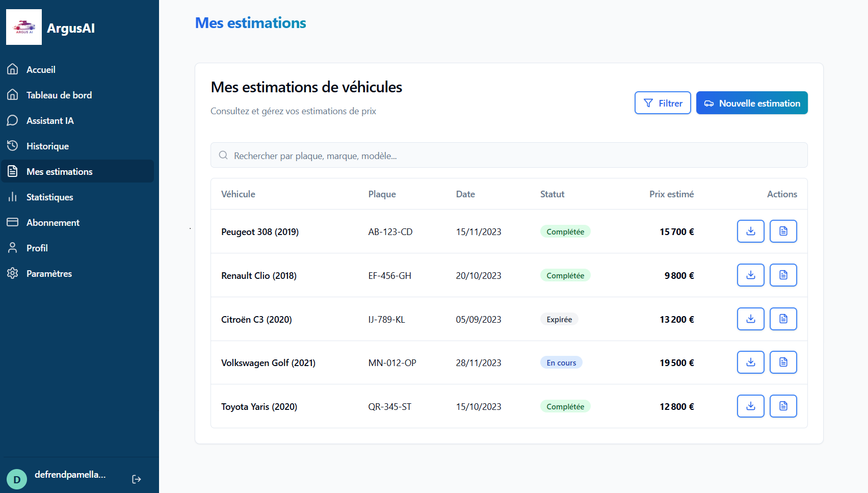
Task: Click the date 15/11/2023
Action: coord(478,231)
